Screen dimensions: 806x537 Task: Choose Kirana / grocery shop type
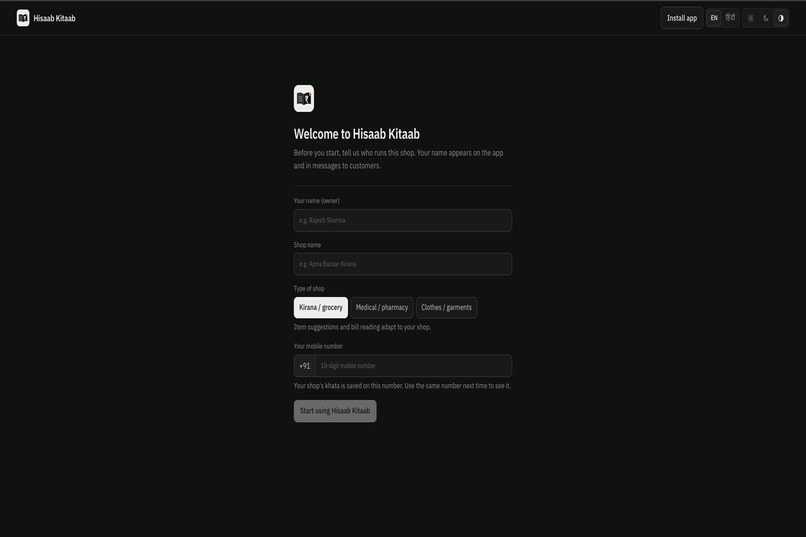pos(321,307)
